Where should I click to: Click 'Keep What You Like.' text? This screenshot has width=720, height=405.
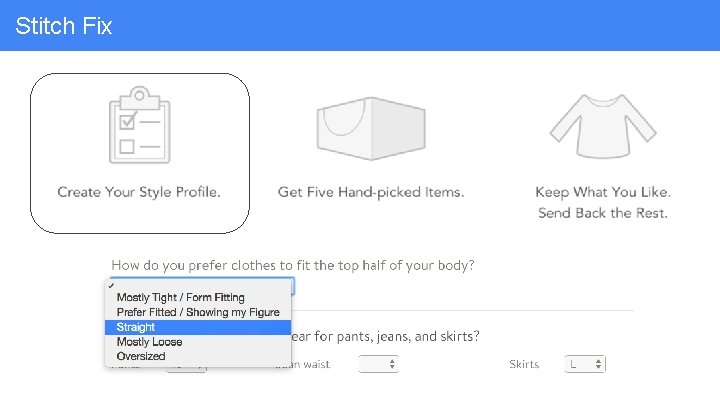tap(603, 192)
